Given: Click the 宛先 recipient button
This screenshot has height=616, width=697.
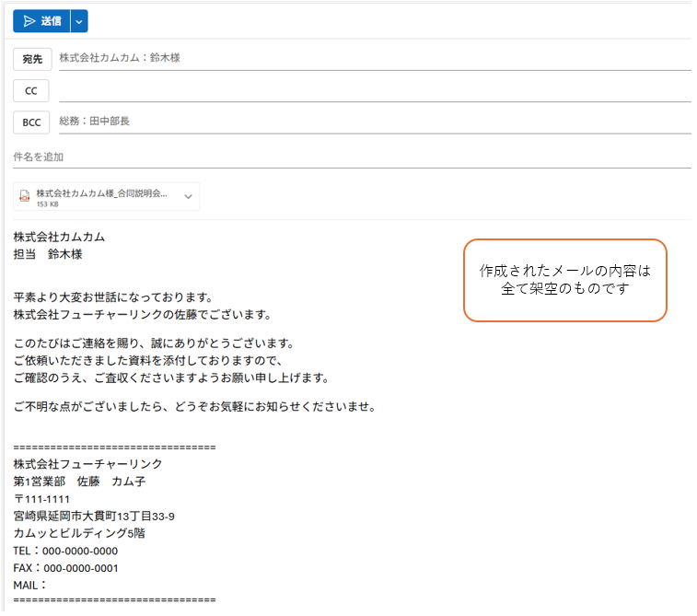Looking at the screenshot, I should [32, 59].
